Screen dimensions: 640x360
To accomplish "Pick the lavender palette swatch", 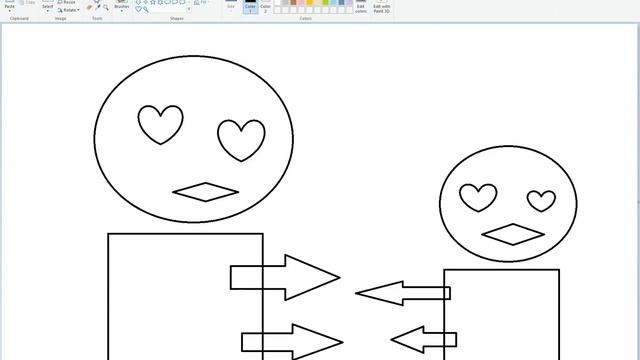I will tap(349, 2).
